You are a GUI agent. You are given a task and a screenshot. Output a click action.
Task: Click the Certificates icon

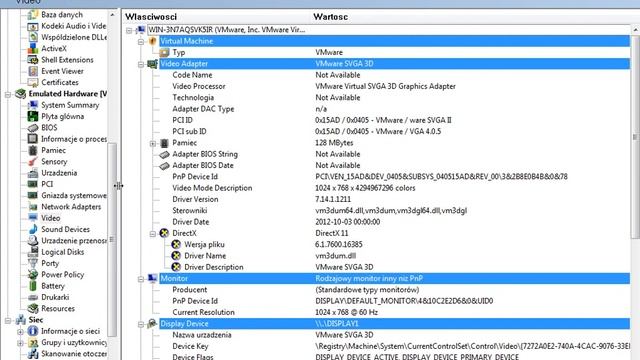click(x=33, y=82)
